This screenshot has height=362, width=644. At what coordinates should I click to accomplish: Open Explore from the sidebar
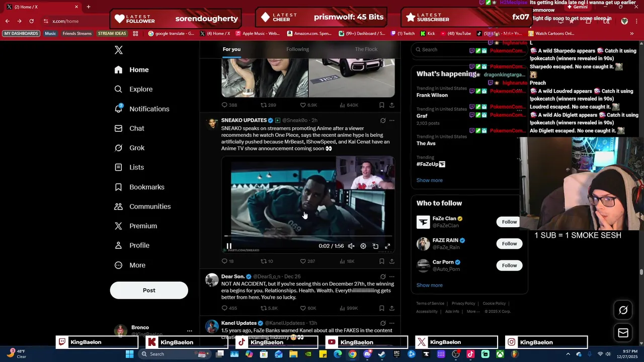pos(134,89)
